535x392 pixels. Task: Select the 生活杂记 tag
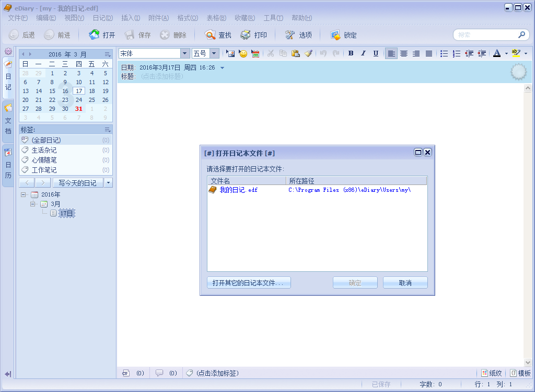click(x=66, y=150)
